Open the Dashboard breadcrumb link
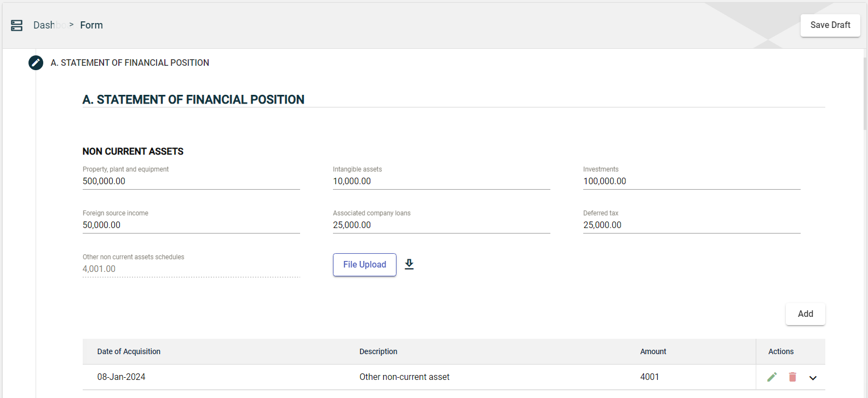The width and height of the screenshot is (868, 398). click(49, 25)
